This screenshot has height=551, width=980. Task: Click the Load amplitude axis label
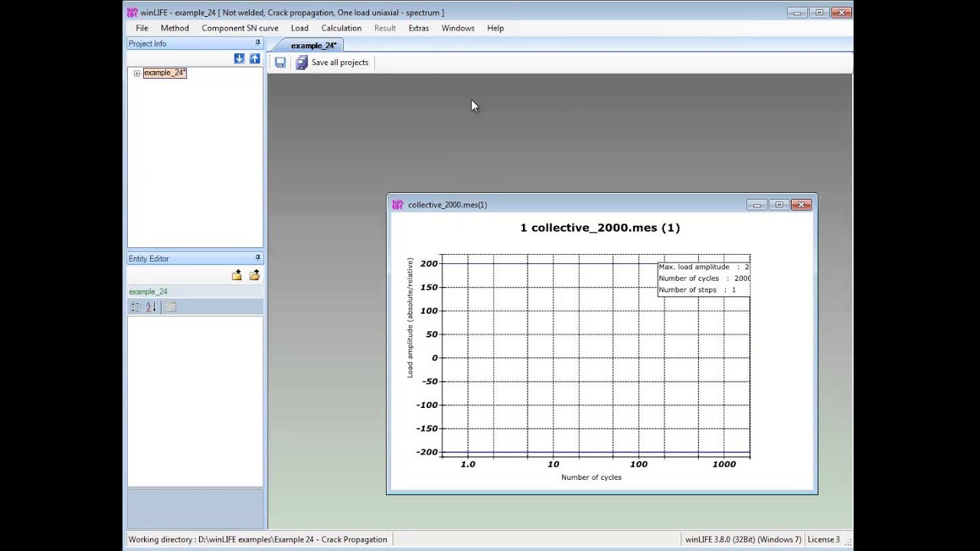pyautogui.click(x=410, y=318)
